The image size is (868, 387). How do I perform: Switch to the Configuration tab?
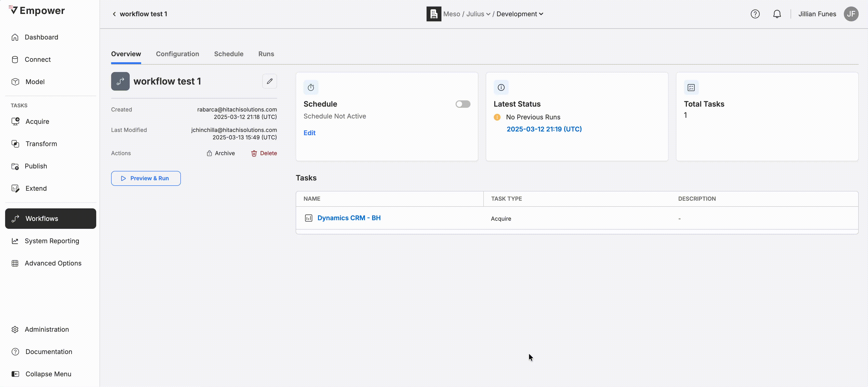click(177, 54)
